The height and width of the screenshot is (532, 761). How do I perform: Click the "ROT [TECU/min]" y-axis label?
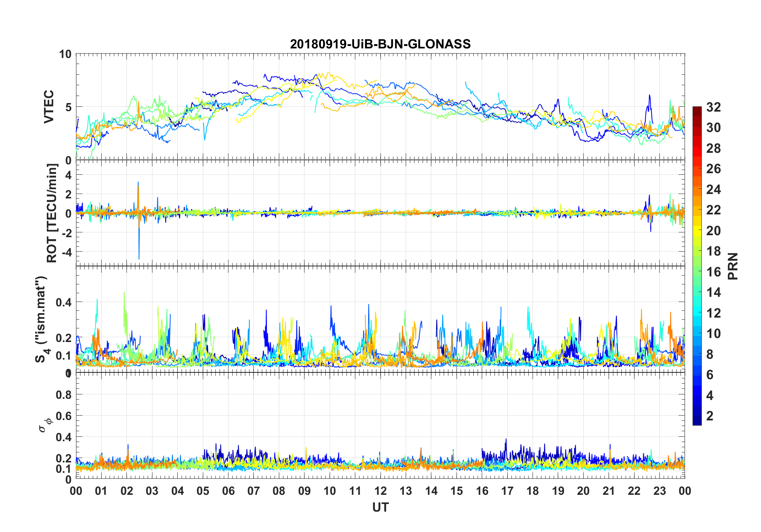(52, 213)
